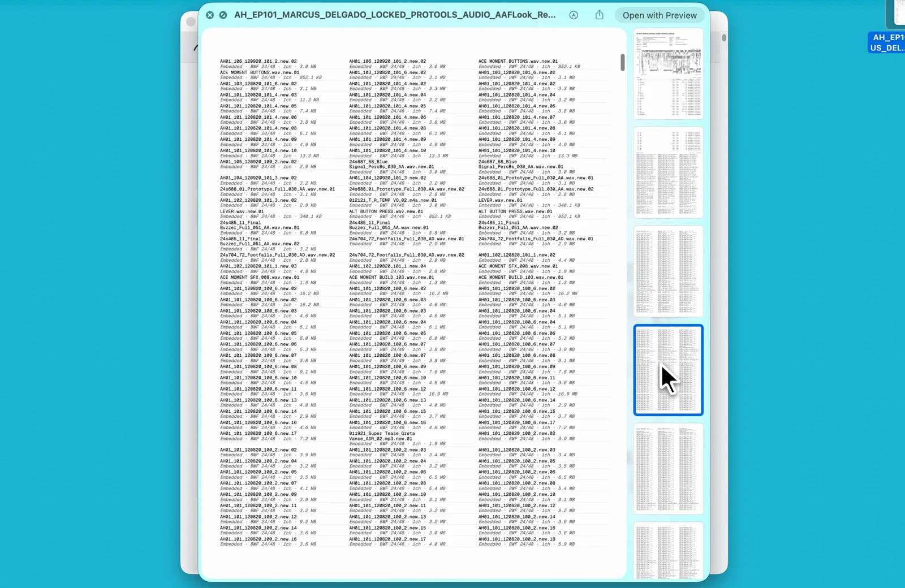This screenshot has width=905, height=588.
Task: Click the Open with Preview button
Action: pos(660,15)
